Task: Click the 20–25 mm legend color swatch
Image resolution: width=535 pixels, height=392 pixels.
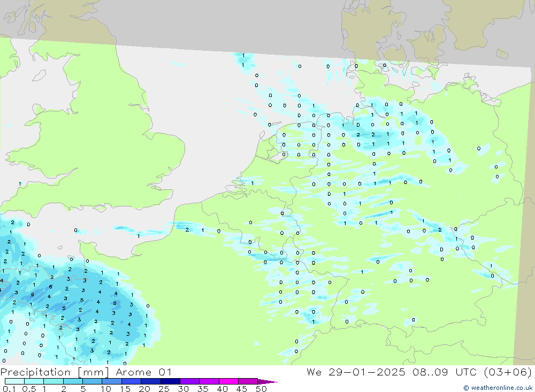Action: tap(151, 381)
